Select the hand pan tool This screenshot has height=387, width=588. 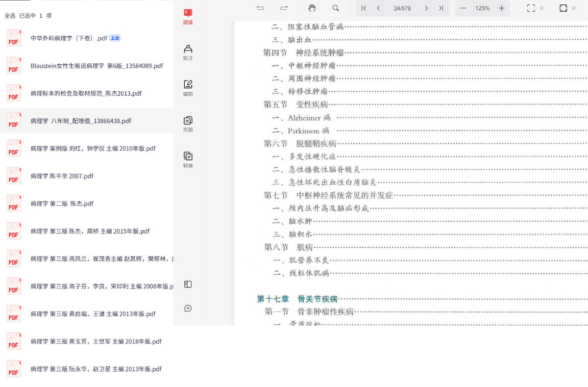tap(312, 8)
